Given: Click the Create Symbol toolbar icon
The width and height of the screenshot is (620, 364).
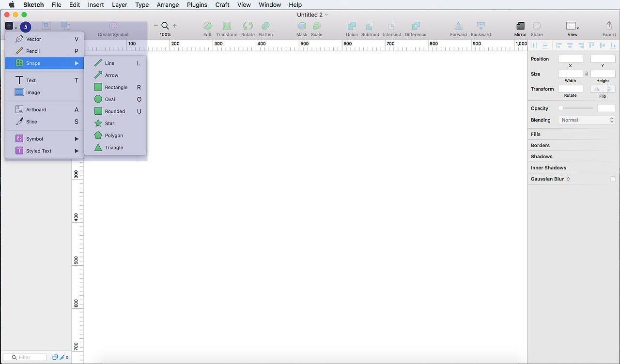Looking at the screenshot, I should [113, 26].
